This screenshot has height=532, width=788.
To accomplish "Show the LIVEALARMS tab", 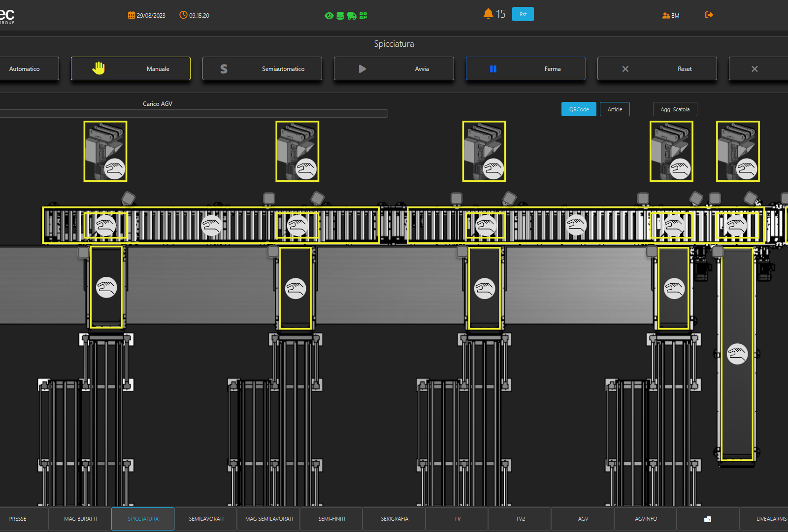I will (x=764, y=519).
